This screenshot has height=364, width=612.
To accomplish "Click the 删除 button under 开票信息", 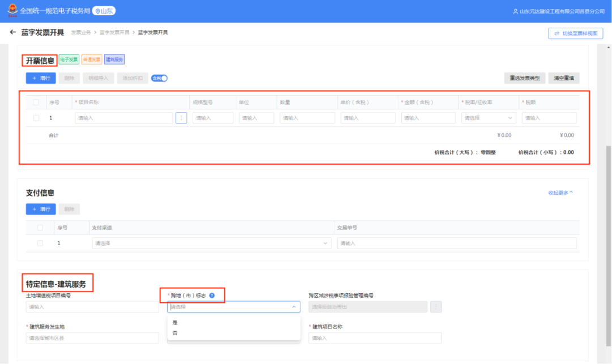I will [x=69, y=78].
